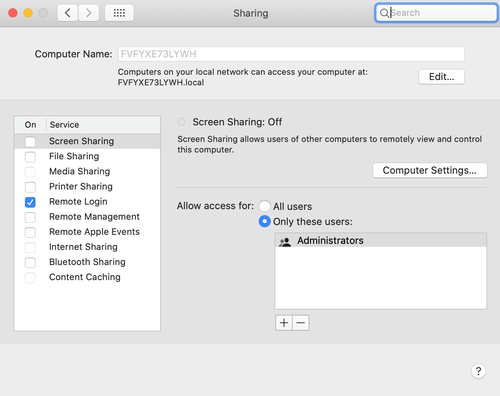
Task: Select the Media Sharing service row
Action: click(x=87, y=171)
